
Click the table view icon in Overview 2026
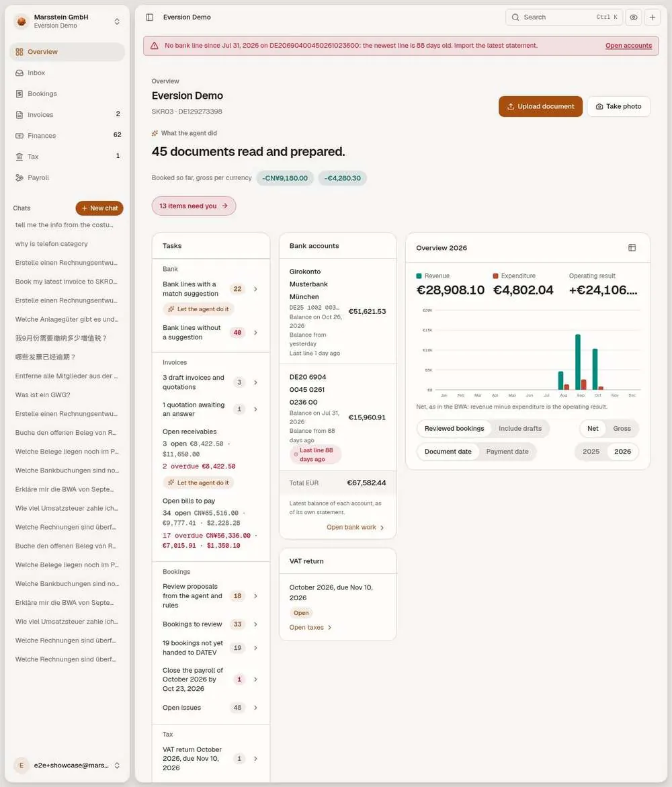point(632,247)
